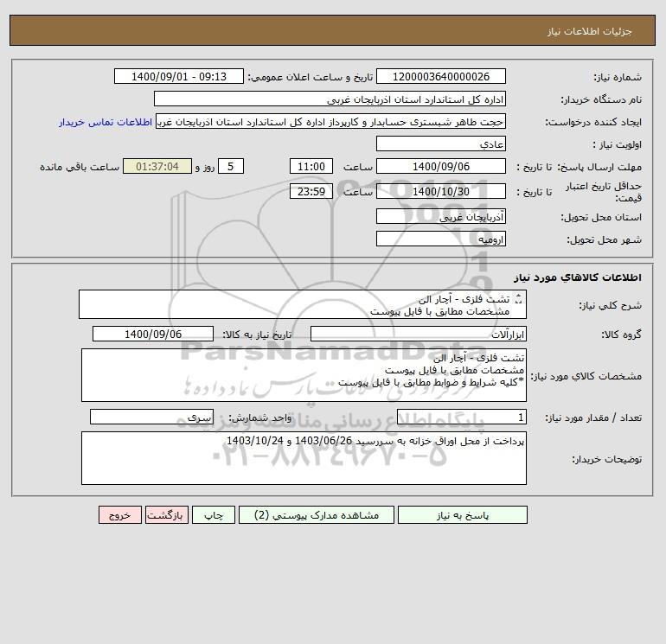
Task: Open مشاهده مدارک پیوستی (2) button
Action: coord(317,515)
